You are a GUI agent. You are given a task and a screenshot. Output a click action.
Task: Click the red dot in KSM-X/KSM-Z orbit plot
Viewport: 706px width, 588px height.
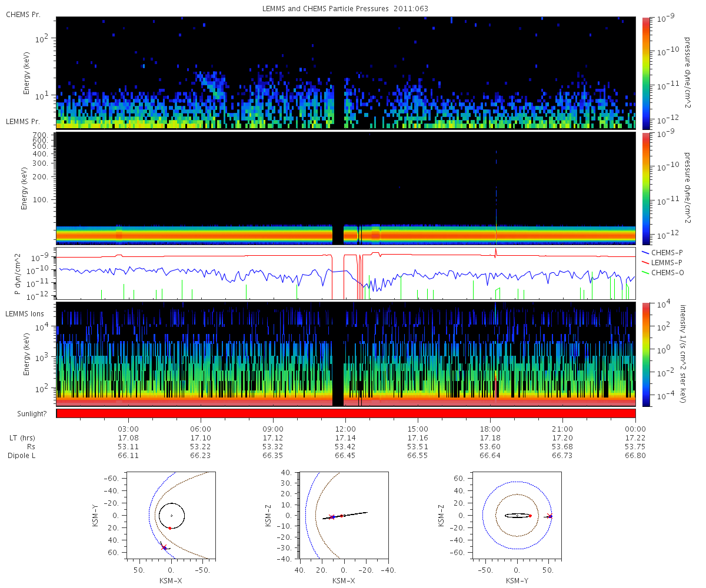click(342, 516)
